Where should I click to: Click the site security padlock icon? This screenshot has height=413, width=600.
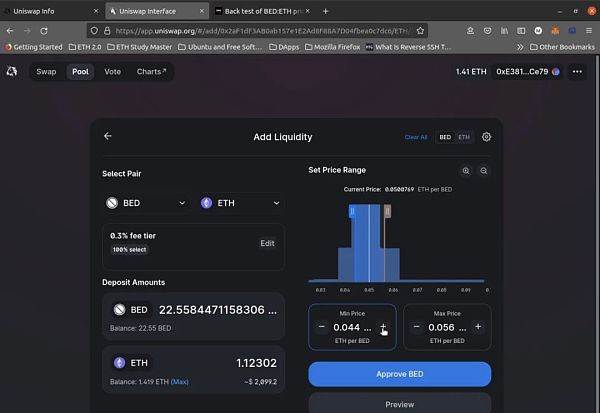click(x=107, y=31)
